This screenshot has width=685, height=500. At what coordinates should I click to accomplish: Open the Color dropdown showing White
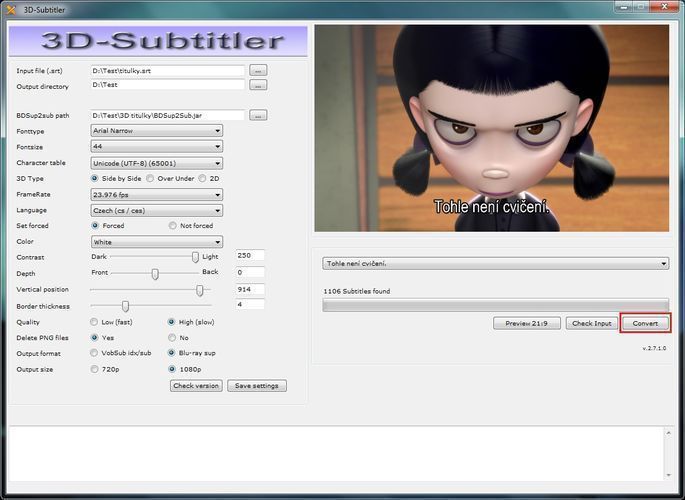tap(156, 242)
